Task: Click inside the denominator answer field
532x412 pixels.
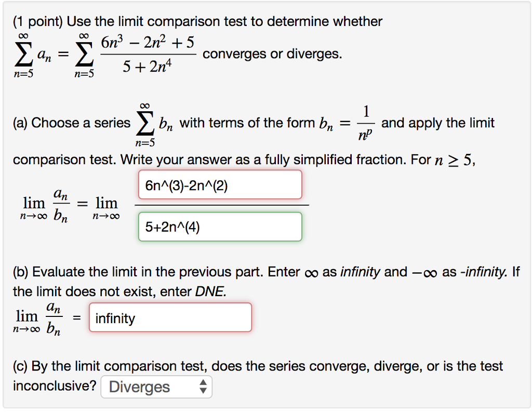Action: pos(219,227)
